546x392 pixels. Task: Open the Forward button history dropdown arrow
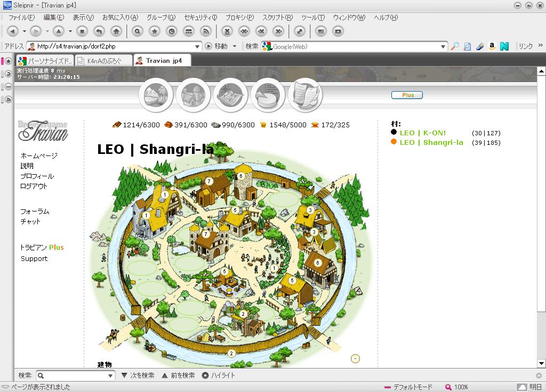[x=47, y=31]
